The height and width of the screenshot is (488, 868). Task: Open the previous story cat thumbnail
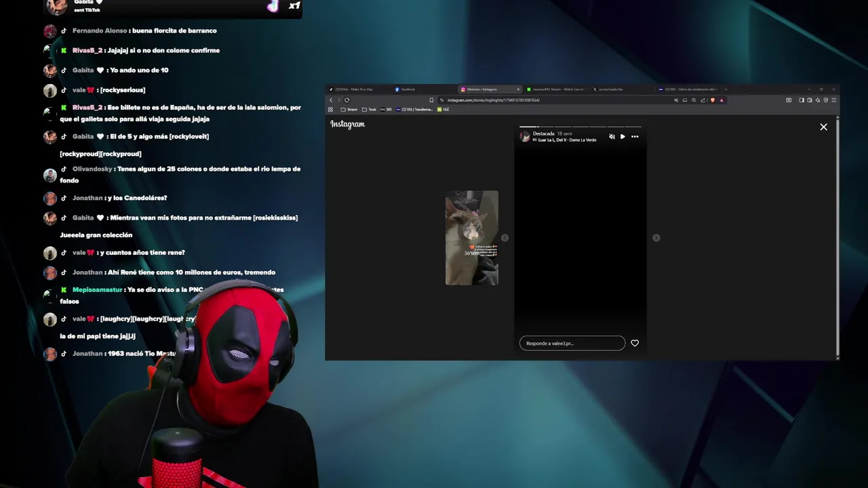[x=471, y=238]
